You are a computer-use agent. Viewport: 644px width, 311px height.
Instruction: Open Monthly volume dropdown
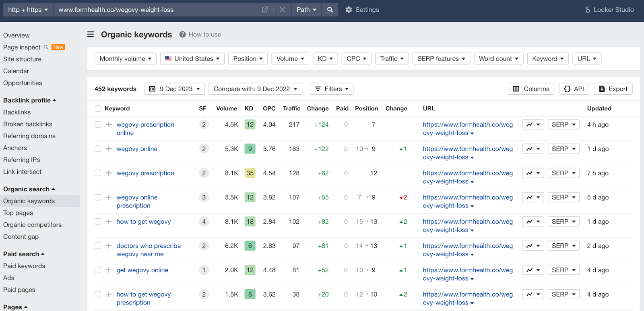pos(126,58)
